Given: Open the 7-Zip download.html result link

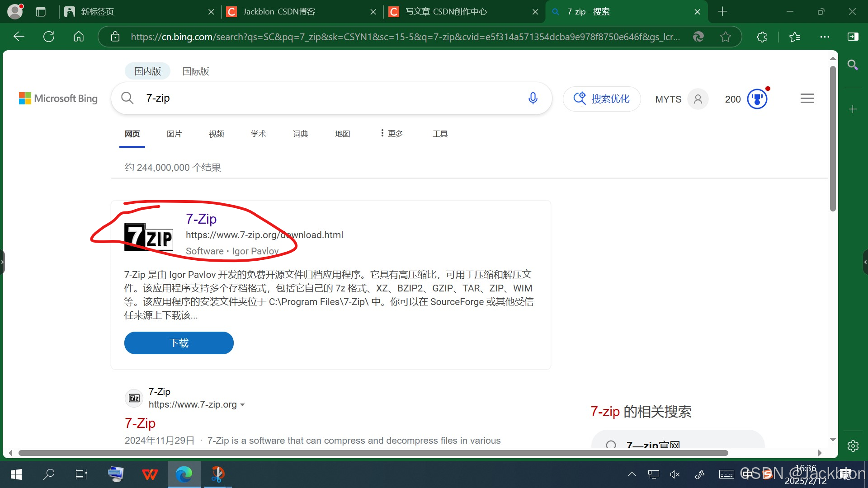Looking at the screenshot, I should tap(201, 219).
